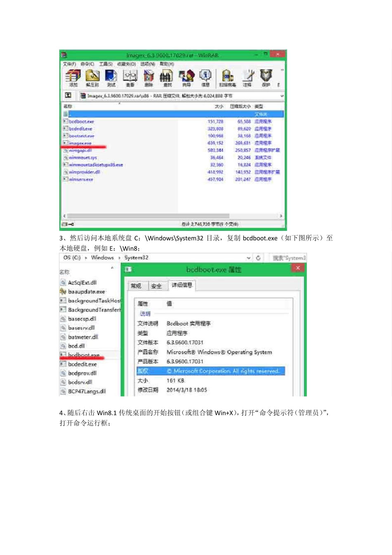Click the BCP47Langs.dll file icon
The height and width of the screenshot is (555, 392).
pos(63,391)
